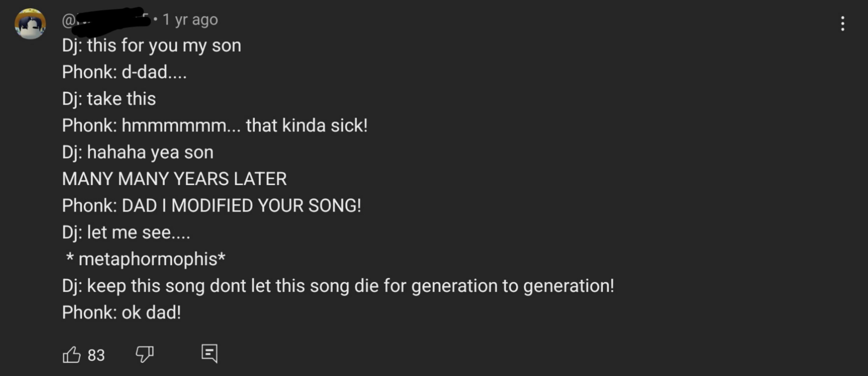Screen dimensions: 868x376
Task: Click the thumbs down dislike icon
Action: click(x=145, y=354)
